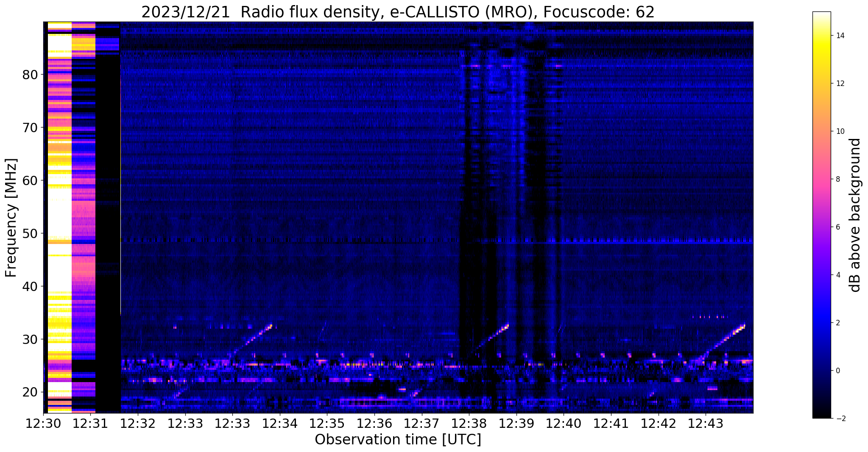Click the 12:43 time tick label
This screenshot has height=452, width=868.
click(x=706, y=423)
